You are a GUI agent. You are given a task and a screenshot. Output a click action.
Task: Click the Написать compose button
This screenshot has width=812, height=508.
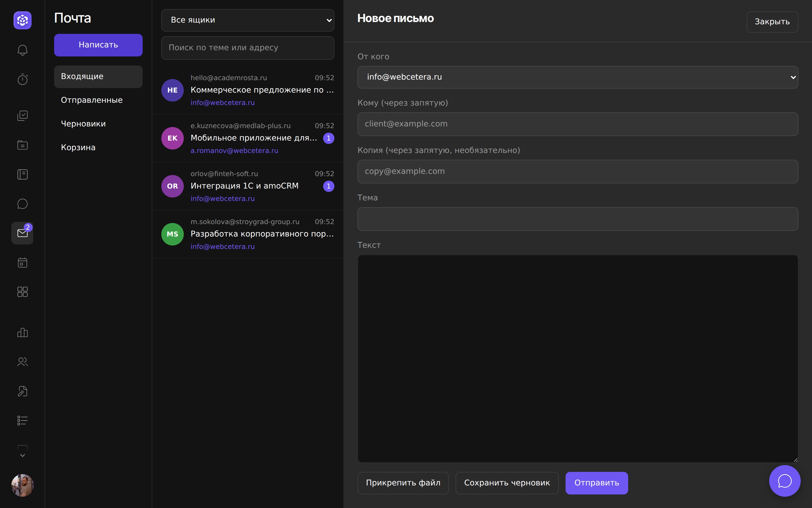98,45
